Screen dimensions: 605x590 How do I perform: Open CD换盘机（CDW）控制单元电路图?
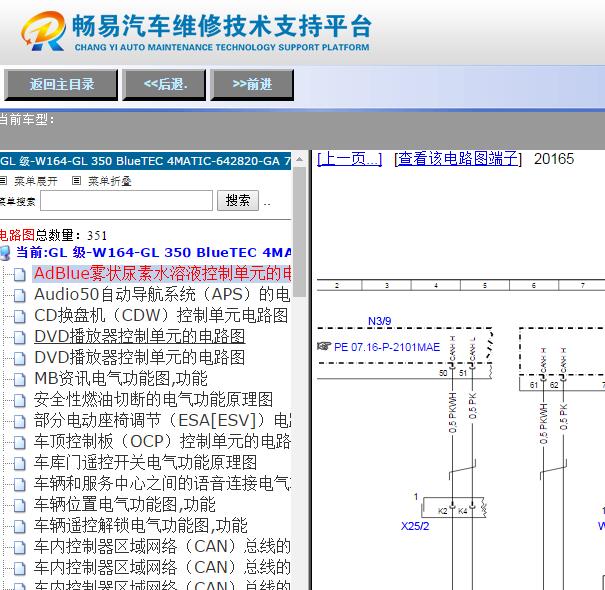click(x=161, y=316)
